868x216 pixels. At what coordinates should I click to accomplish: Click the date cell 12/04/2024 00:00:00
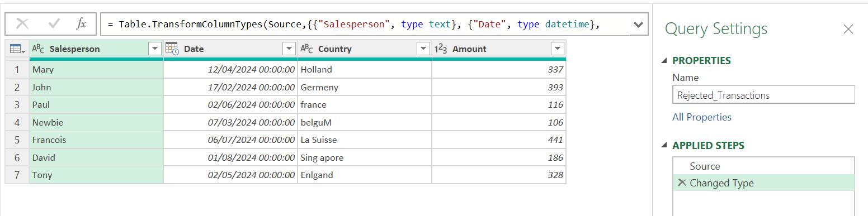tap(230, 70)
